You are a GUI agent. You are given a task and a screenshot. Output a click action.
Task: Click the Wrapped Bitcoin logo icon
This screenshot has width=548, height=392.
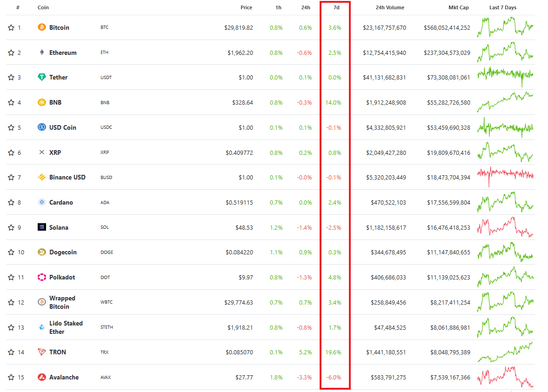[x=41, y=302]
